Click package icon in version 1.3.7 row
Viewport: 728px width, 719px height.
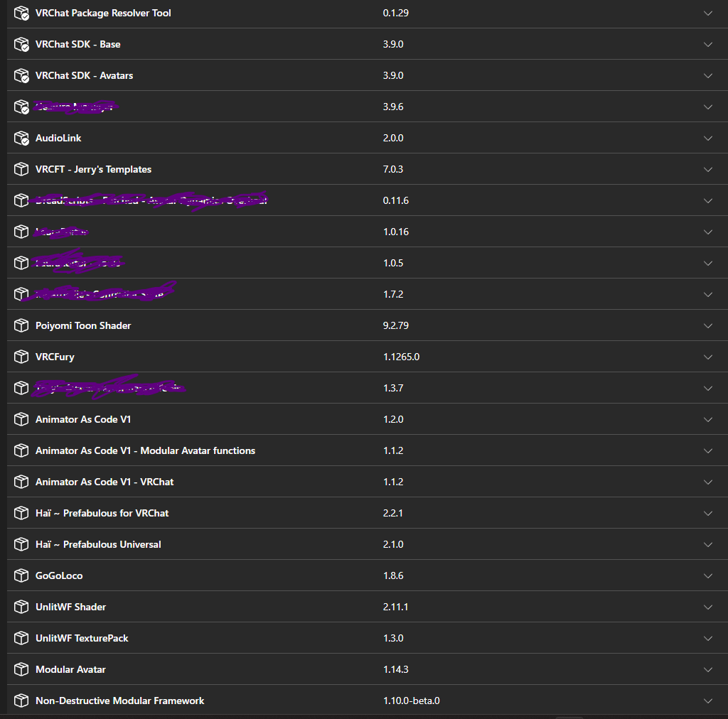pos(21,388)
